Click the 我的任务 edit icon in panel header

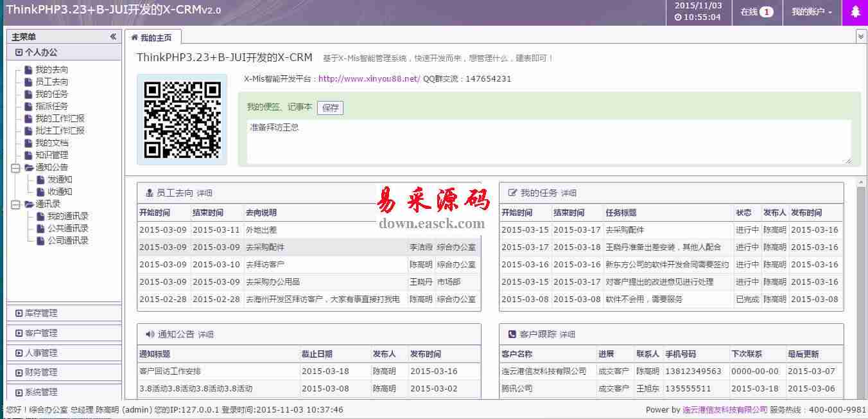click(x=512, y=193)
